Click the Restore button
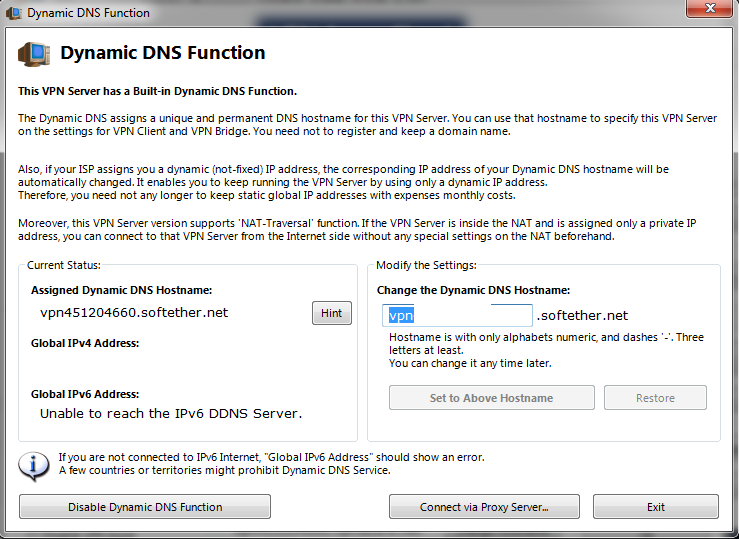 pyautogui.click(x=655, y=398)
